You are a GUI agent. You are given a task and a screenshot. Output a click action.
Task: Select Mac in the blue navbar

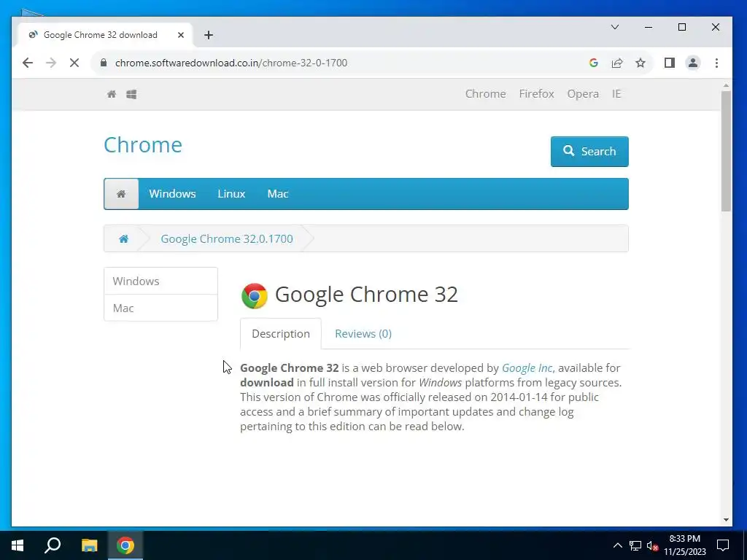coord(278,194)
